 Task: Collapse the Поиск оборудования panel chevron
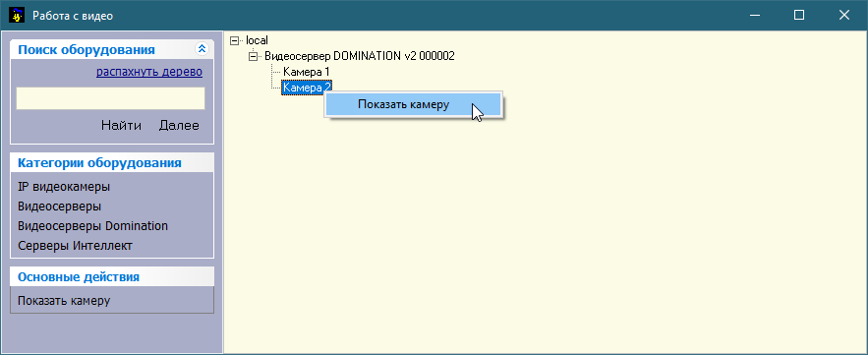[x=203, y=49]
